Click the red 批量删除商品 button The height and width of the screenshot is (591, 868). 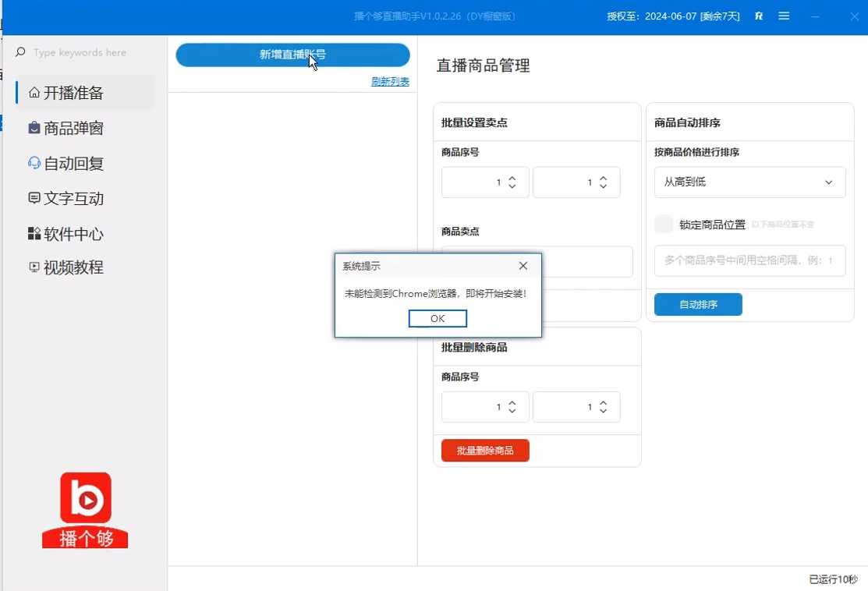coord(485,451)
